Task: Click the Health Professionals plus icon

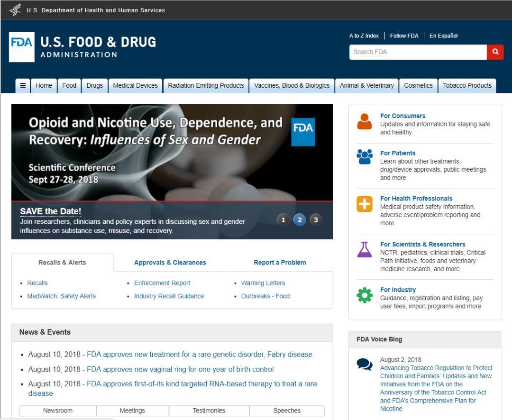Action: [x=365, y=204]
